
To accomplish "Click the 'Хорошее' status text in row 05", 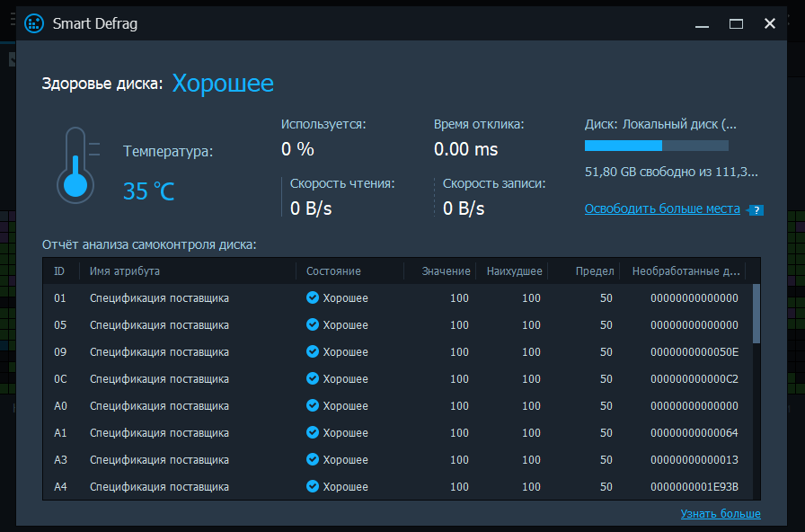I will [345, 324].
